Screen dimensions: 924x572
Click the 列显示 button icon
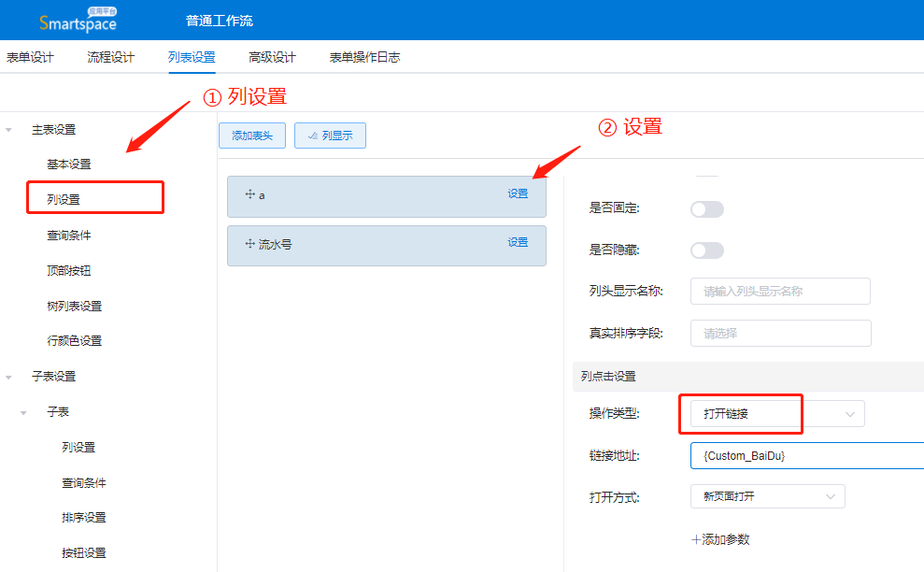311,136
